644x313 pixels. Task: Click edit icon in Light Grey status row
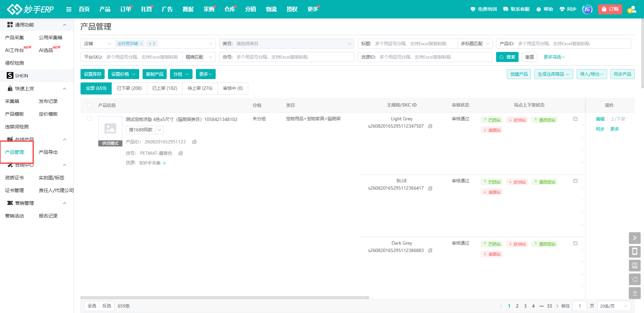pos(576,119)
